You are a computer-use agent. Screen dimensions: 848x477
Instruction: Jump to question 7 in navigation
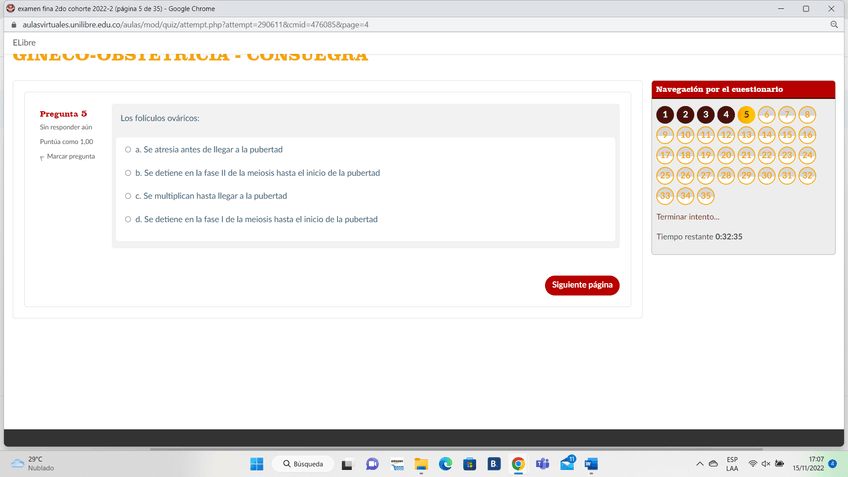[787, 115]
